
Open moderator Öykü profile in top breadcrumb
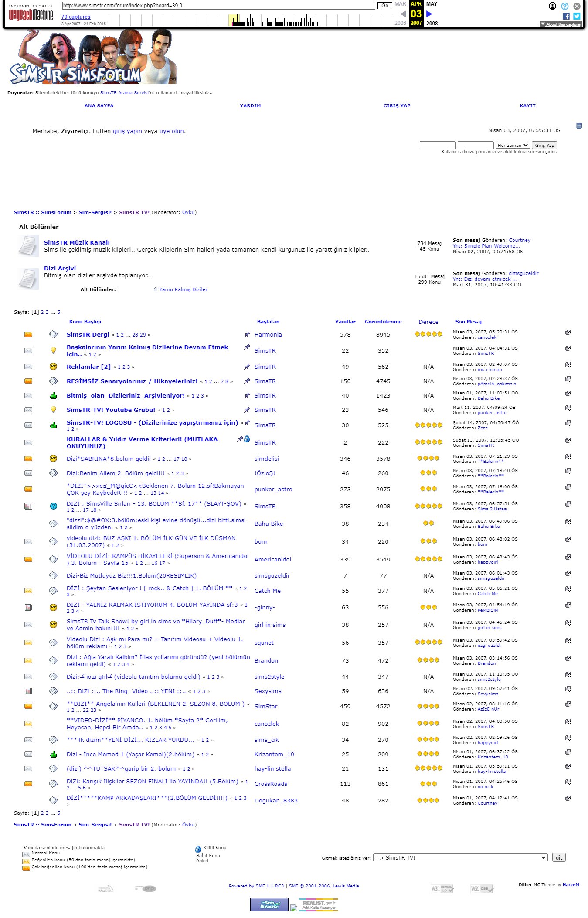[x=188, y=212]
